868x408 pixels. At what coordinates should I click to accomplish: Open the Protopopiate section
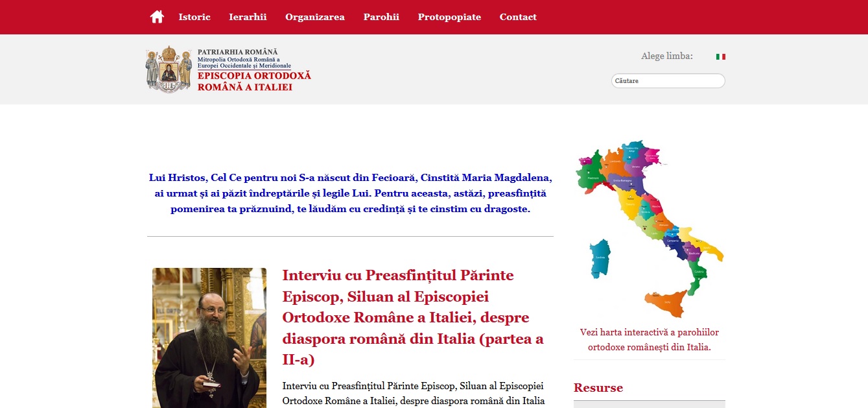click(x=449, y=17)
